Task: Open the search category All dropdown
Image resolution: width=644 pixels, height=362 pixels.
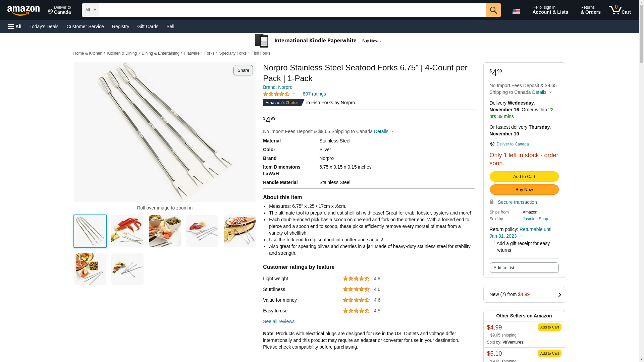Action: (90, 10)
